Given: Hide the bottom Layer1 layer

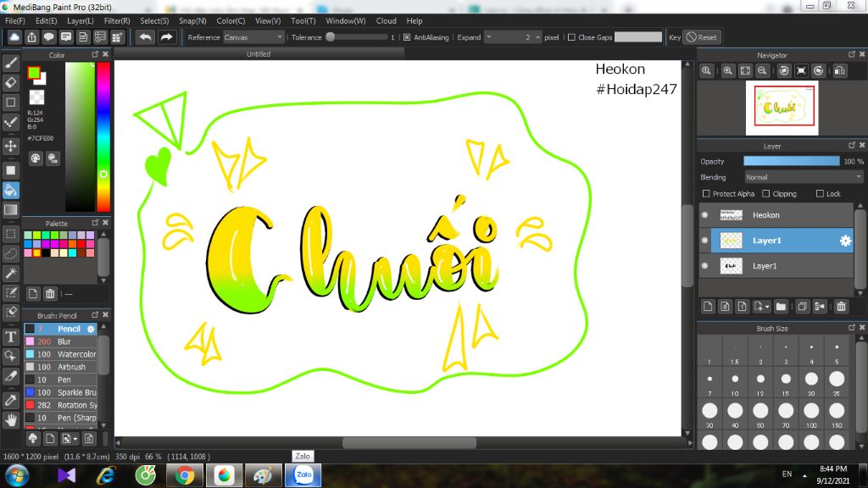Looking at the screenshot, I should coord(704,265).
